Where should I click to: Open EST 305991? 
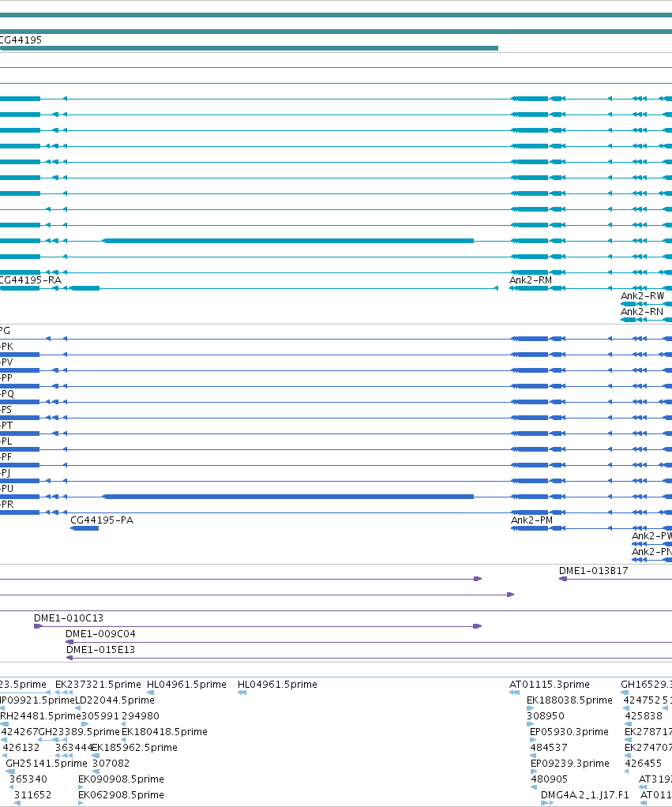click(x=99, y=716)
